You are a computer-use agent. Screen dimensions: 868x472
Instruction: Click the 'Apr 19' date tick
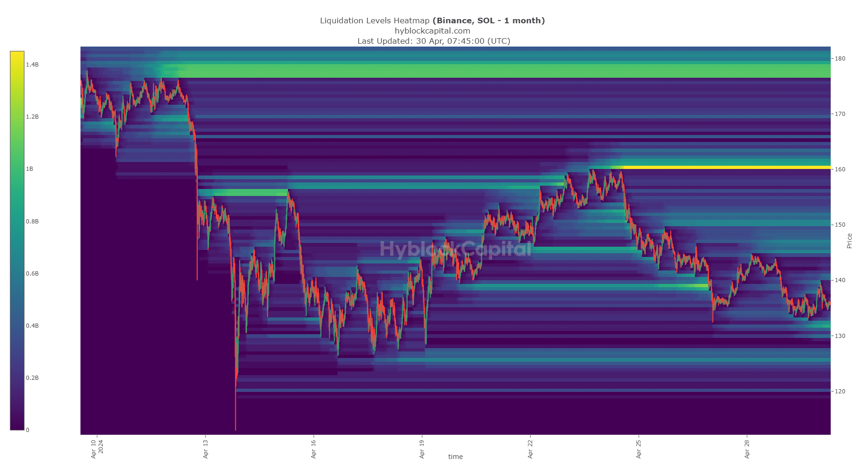[x=422, y=449]
